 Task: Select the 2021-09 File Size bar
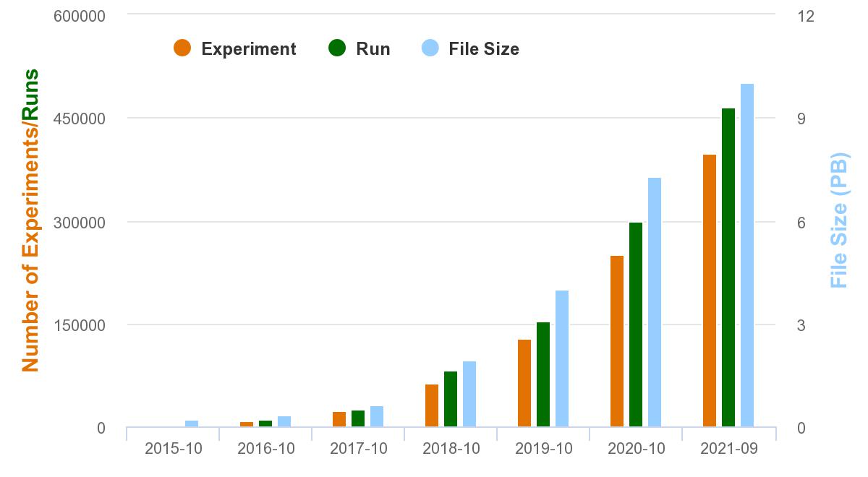[747, 255]
